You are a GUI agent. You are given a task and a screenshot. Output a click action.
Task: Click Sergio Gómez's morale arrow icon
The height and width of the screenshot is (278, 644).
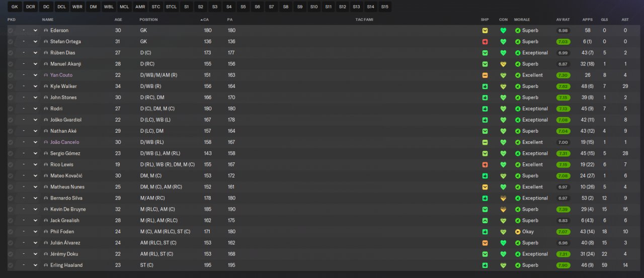[x=518, y=153]
